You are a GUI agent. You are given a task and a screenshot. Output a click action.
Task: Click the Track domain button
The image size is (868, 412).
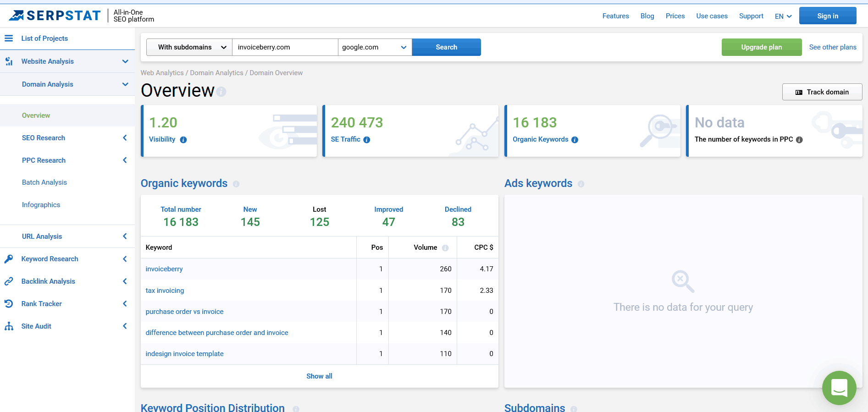click(822, 92)
